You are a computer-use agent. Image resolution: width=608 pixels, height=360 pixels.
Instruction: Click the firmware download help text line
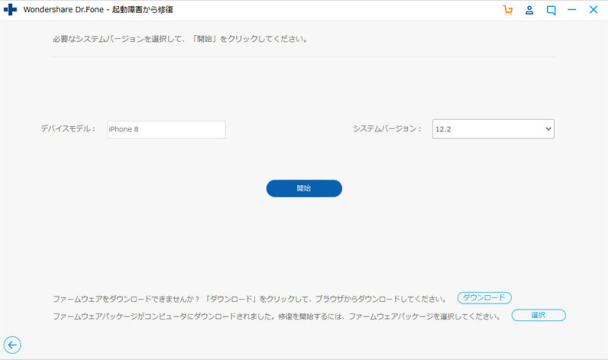(249, 299)
